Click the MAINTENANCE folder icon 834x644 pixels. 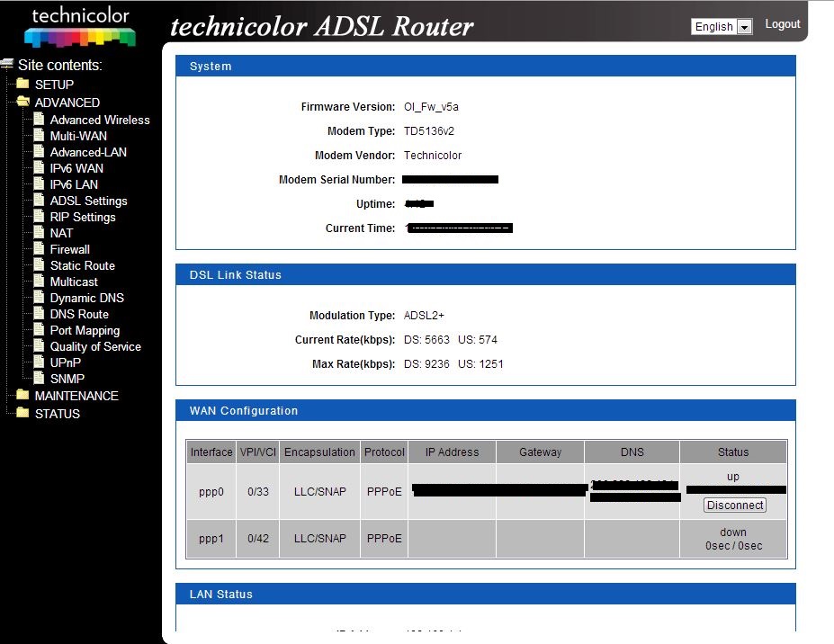coord(22,395)
